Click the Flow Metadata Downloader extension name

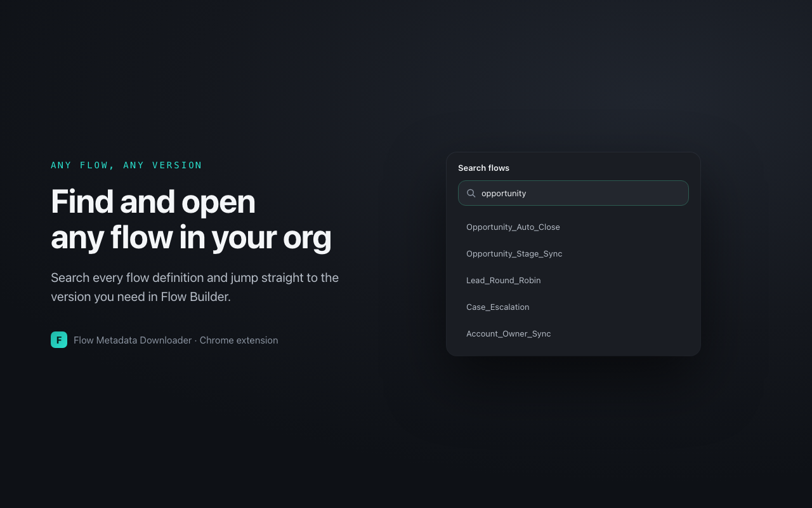(133, 340)
